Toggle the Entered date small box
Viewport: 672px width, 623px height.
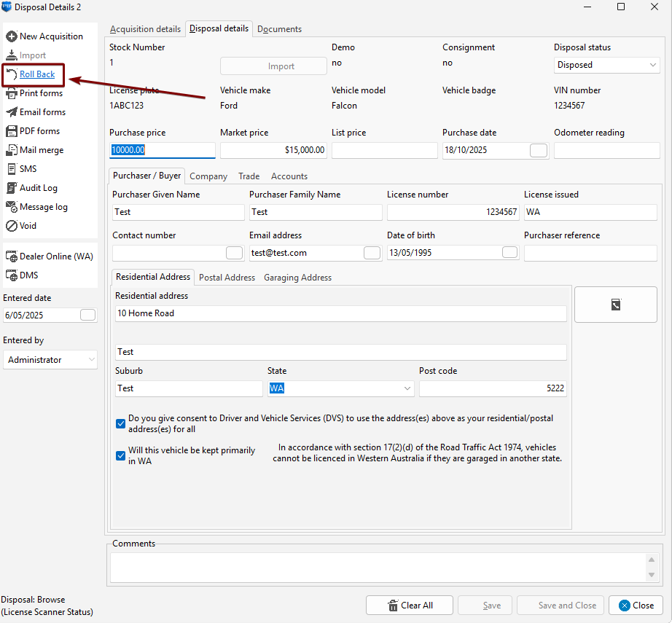87,316
